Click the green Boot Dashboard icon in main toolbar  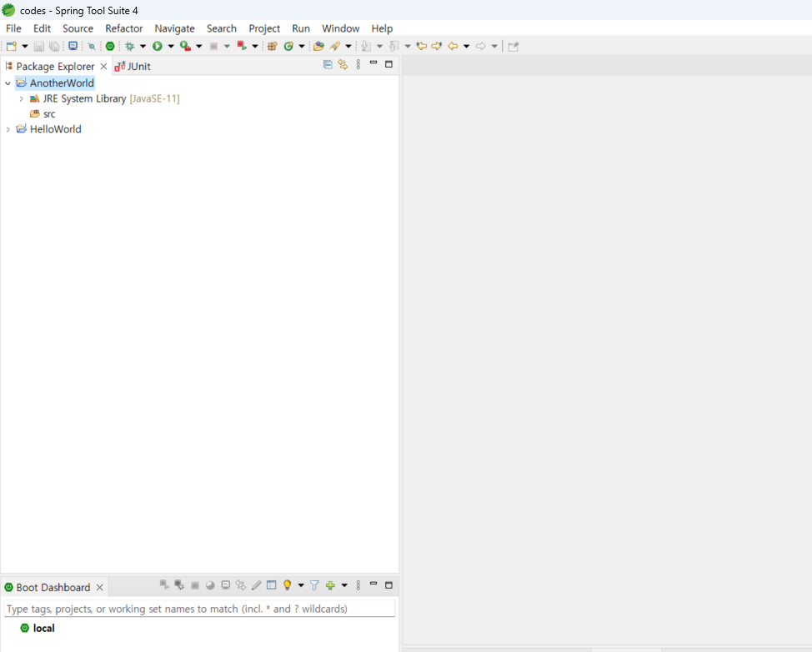pos(110,46)
